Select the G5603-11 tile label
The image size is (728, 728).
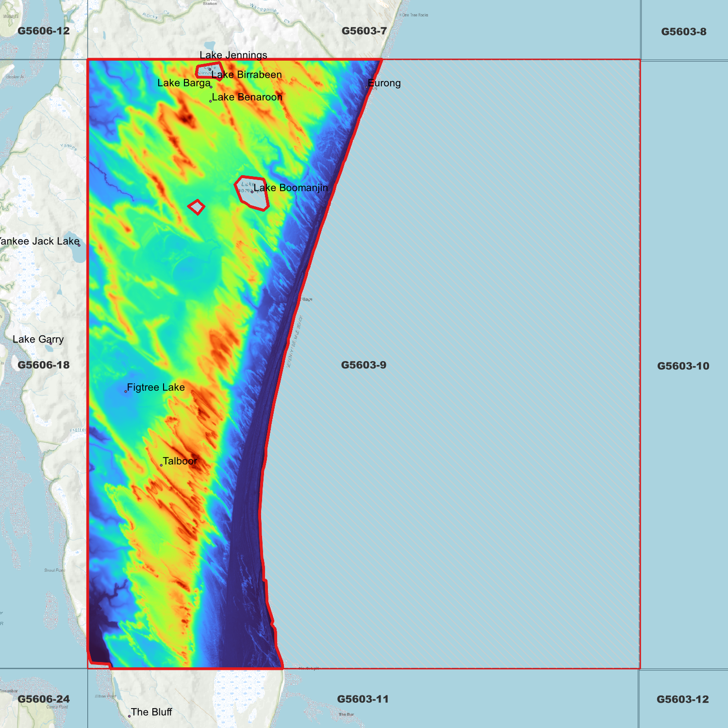[x=363, y=699]
